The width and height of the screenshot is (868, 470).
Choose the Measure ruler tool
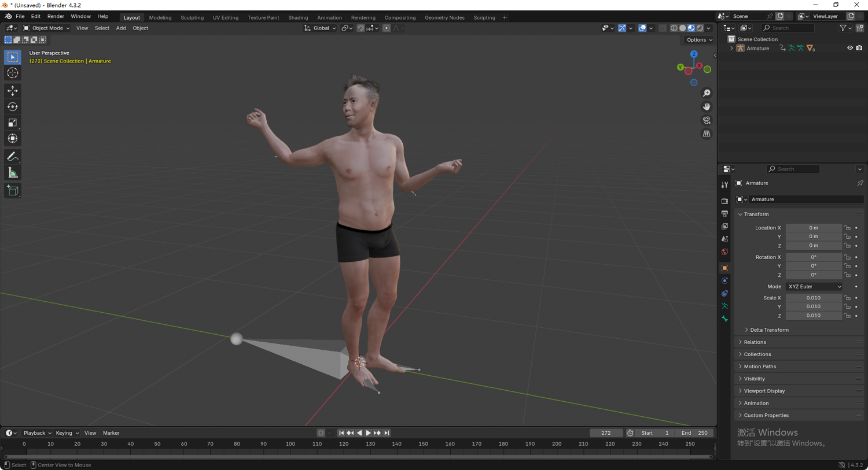point(12,173)
